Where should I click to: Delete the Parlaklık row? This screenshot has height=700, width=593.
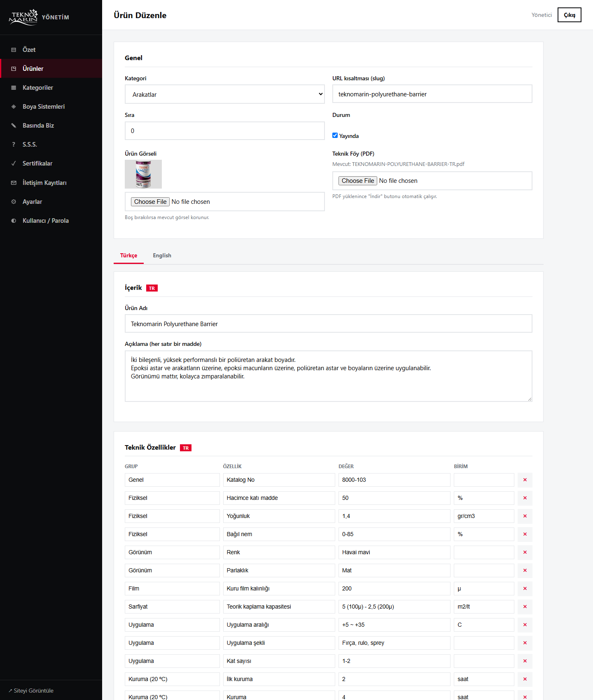[525, 570]
